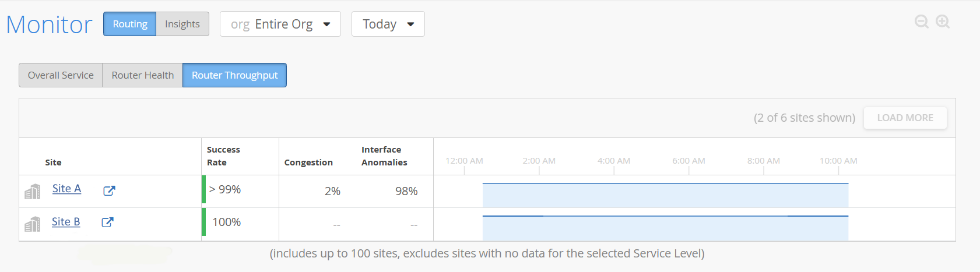Click the zoom out magnifier icon
Viewport: 980px width, 272px height.
[x=921, y=22]
